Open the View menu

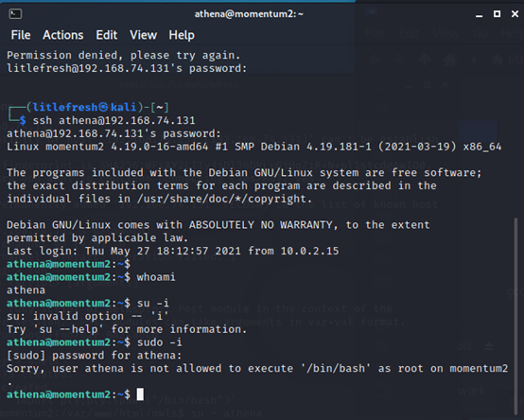click(144, 35)
